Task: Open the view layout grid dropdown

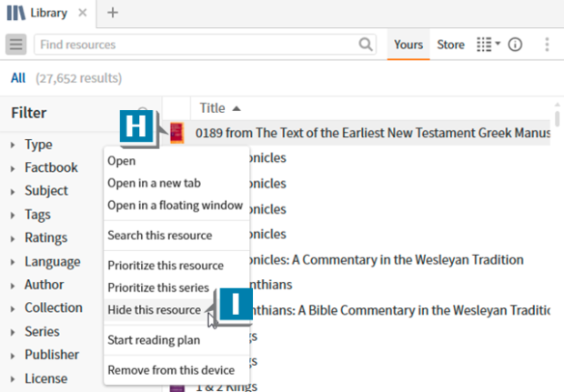Action: pyautogui.click(x=488, y=45)
